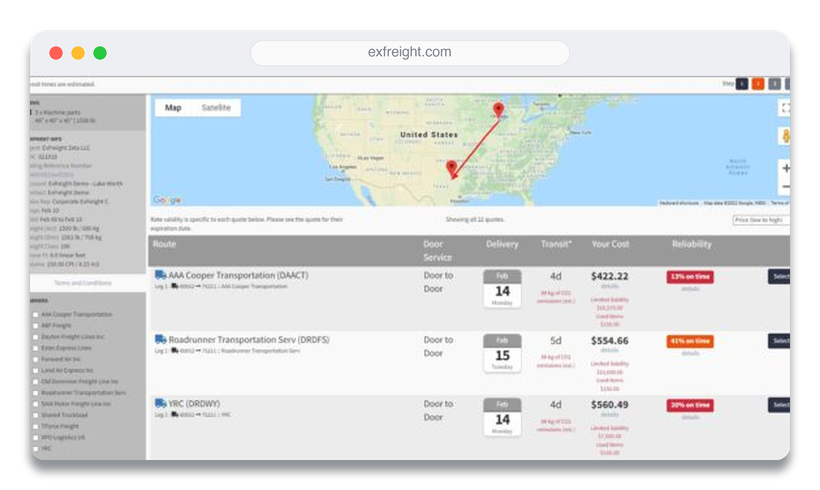Switch to the Satellite view tab
This screenshot has height=490, width=820.
point(216,108)
